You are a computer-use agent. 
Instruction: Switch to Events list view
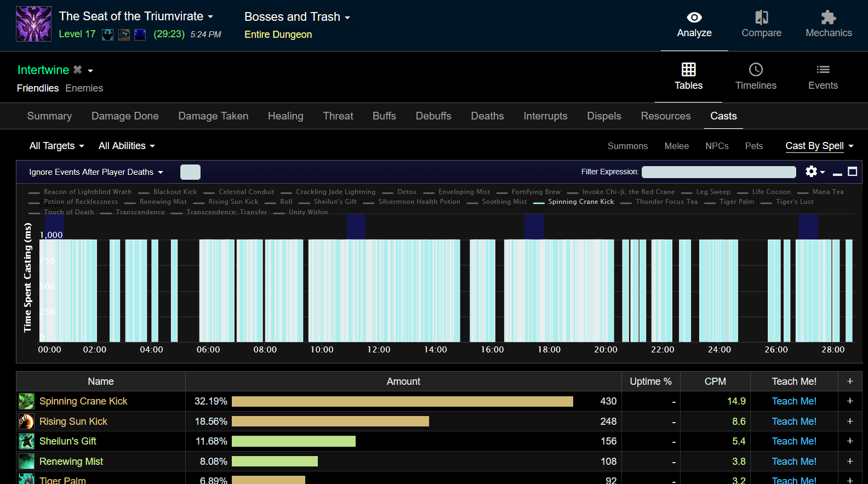[823, 70]
